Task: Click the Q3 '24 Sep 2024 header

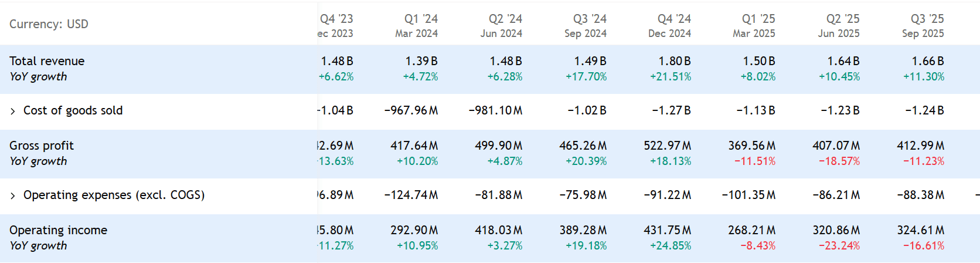Action: point(586,26)
